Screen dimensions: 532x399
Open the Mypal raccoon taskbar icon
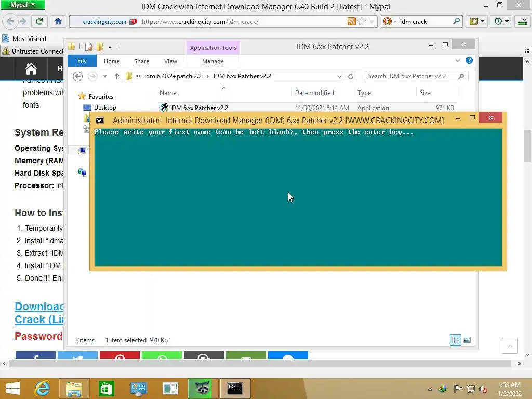(203, 389)
